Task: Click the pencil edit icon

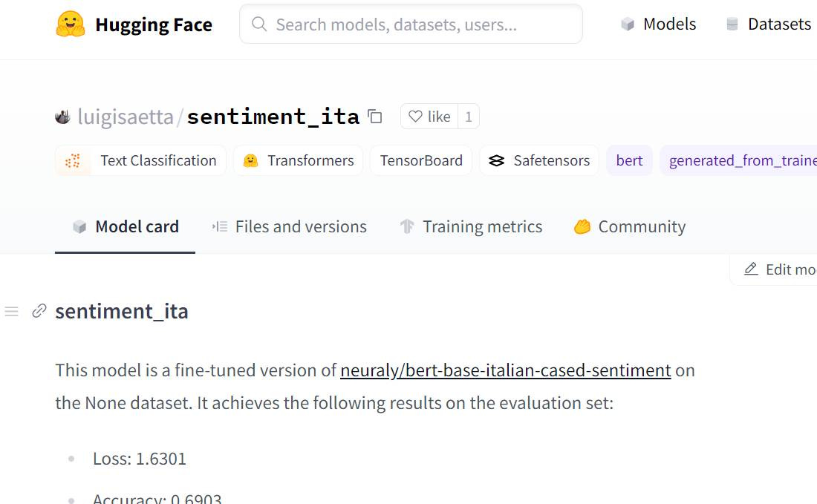Action: pyautogui.click(x=751, y=269)
